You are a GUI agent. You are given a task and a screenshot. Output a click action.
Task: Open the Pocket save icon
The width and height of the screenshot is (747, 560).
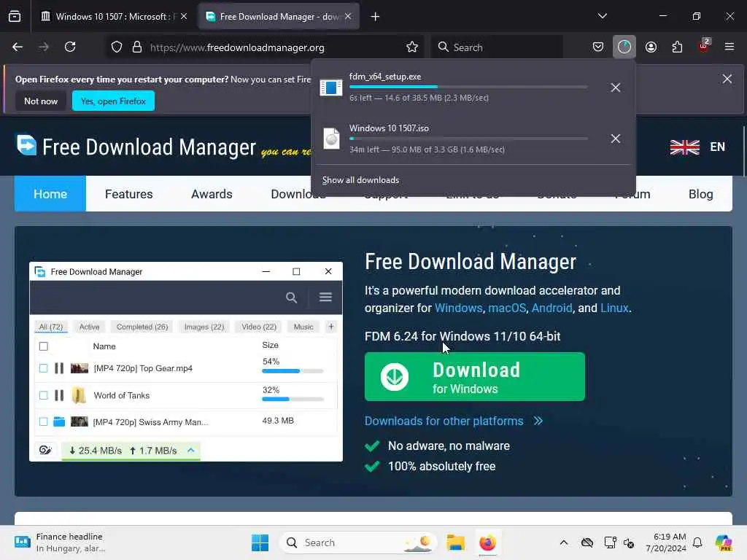click(598, 47)
